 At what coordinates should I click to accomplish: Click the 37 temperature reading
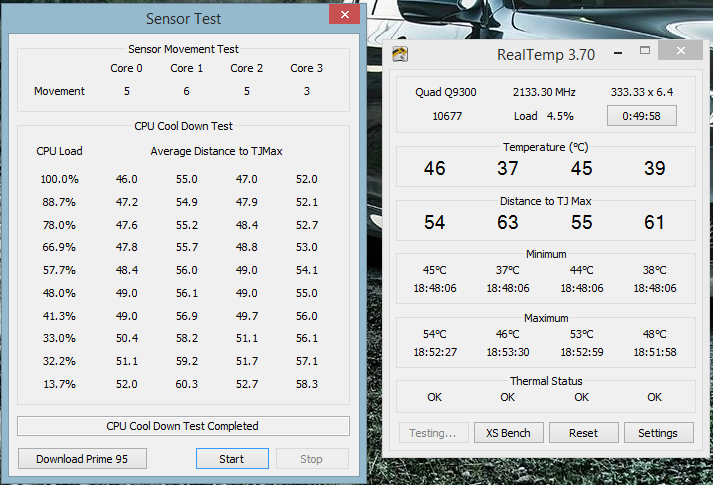point(508,168)
